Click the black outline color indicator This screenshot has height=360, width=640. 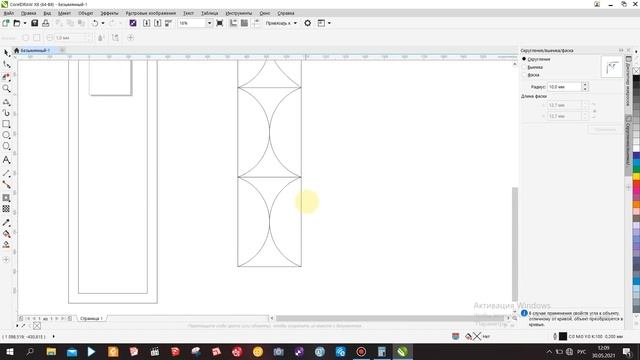(x=563, y=336)
